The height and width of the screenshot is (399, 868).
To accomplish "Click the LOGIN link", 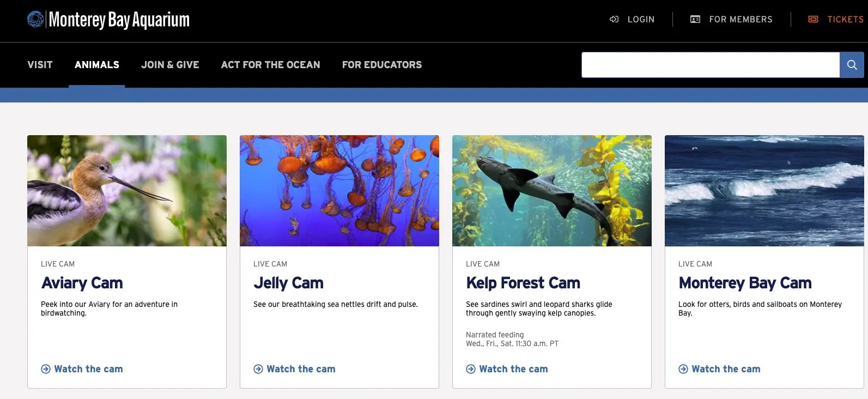I will tap(641, 19).
